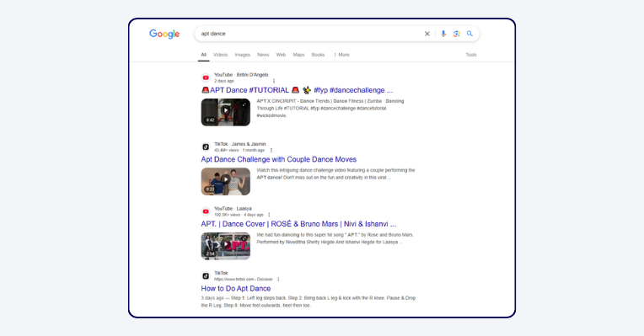Open Google Lens image search icon
This screenshot has height=336, width=644.
(456, 34)
